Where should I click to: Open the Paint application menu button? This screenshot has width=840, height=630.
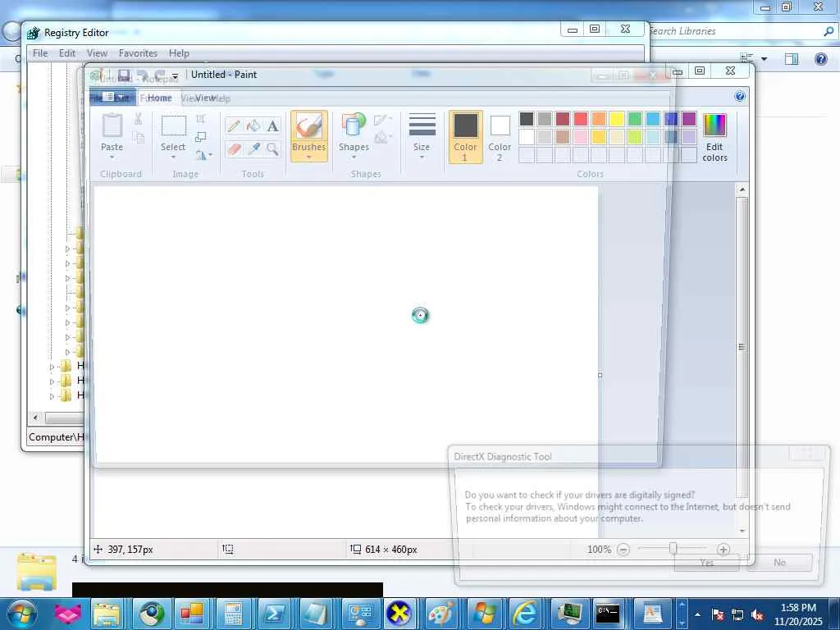pos(112,97)
